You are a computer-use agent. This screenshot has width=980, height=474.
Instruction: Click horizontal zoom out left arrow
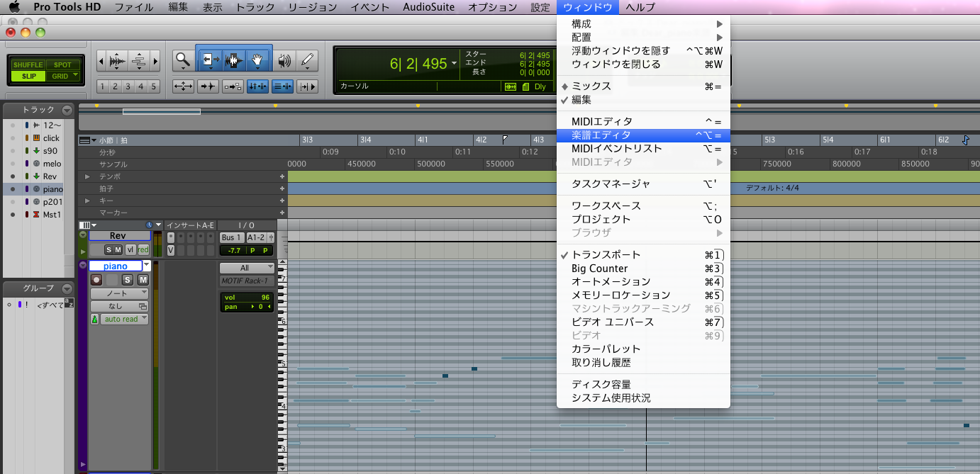[x=101, y=61]
